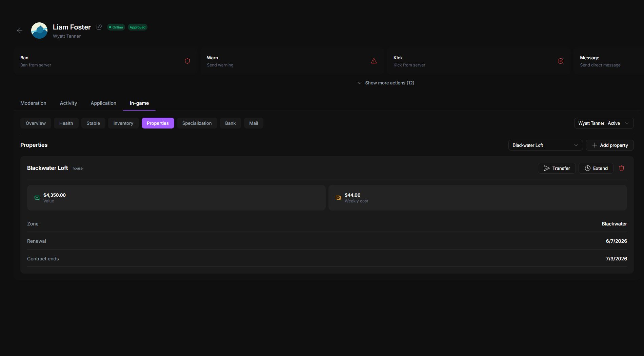Click the Ban shield icon

click(x=187, y=61)
